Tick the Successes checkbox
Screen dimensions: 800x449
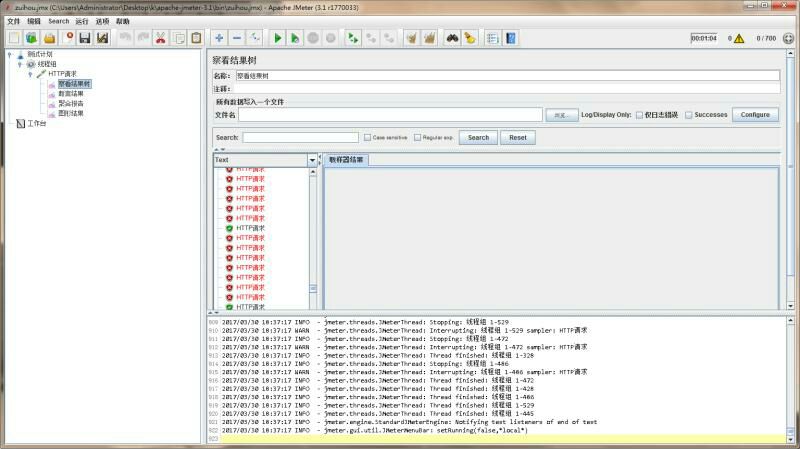click(x=689, y=115)
